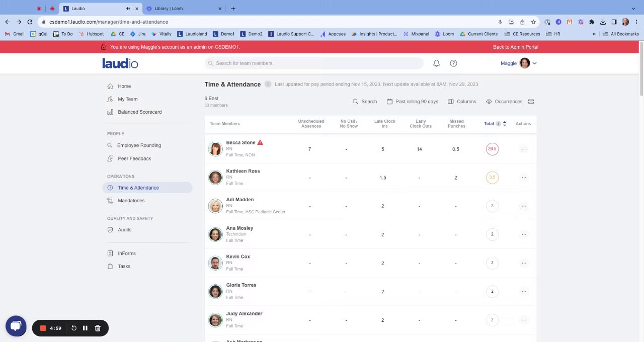Open the help question mark icon

tap(453, 63)
